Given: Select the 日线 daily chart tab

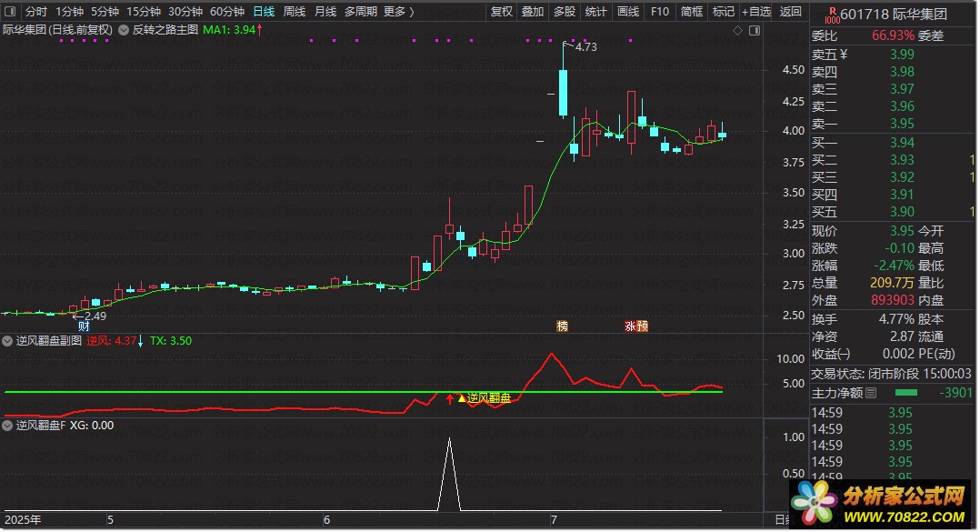Looking at the screenshot, I should [x=264, y=11].
